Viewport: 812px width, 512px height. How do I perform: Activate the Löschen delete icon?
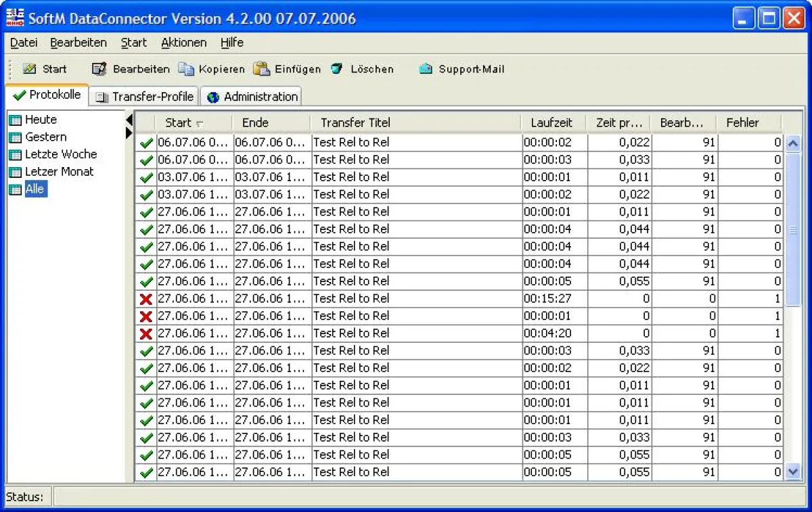(x=336, y=68)
